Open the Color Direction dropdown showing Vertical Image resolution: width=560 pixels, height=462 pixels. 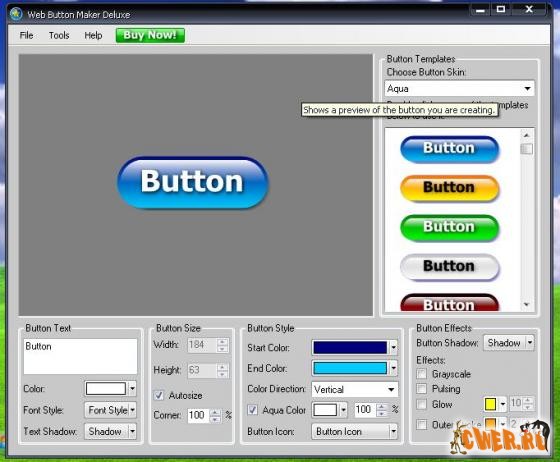pos(355,389)
